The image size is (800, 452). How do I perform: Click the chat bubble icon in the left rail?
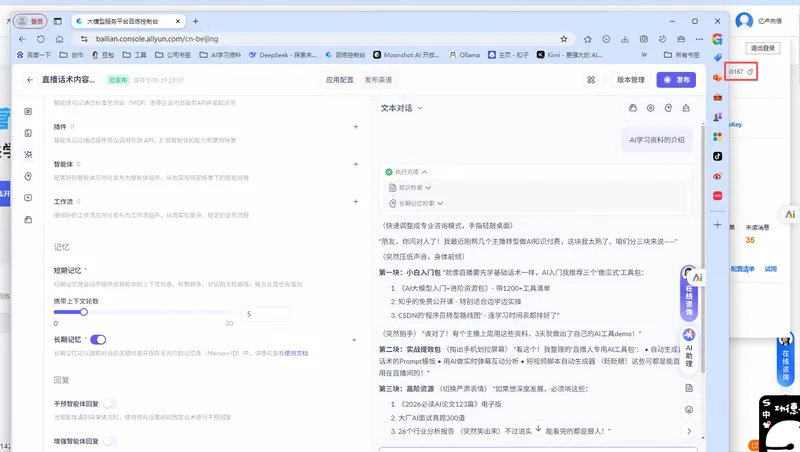pyautogui.click(x=28, y=198)
